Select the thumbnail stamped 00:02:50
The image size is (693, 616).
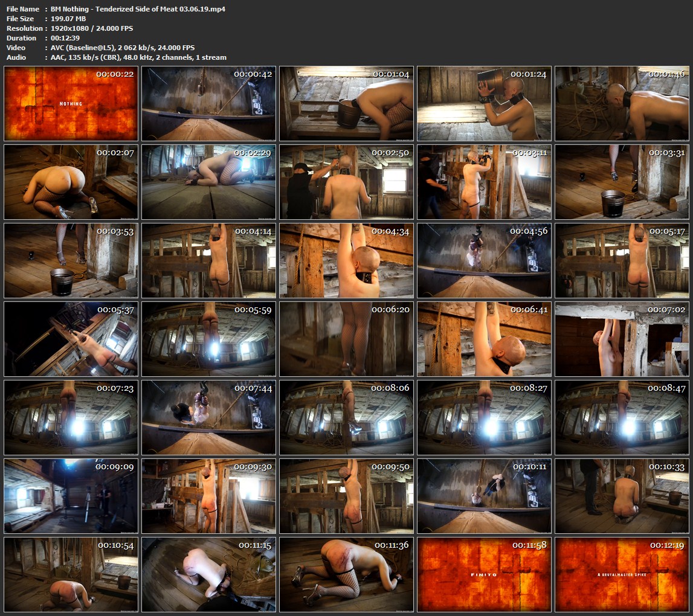pyautogui.click(x=347, y=182)
